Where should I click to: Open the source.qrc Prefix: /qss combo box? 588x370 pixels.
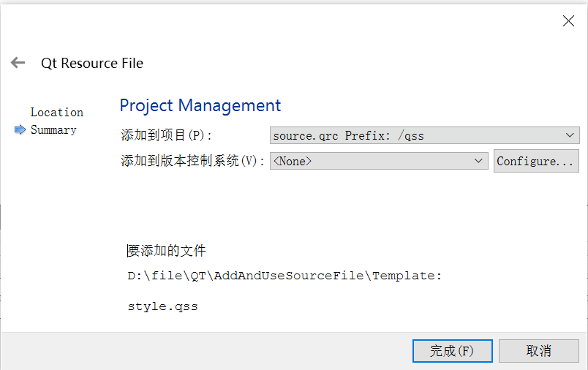point(417,135)
